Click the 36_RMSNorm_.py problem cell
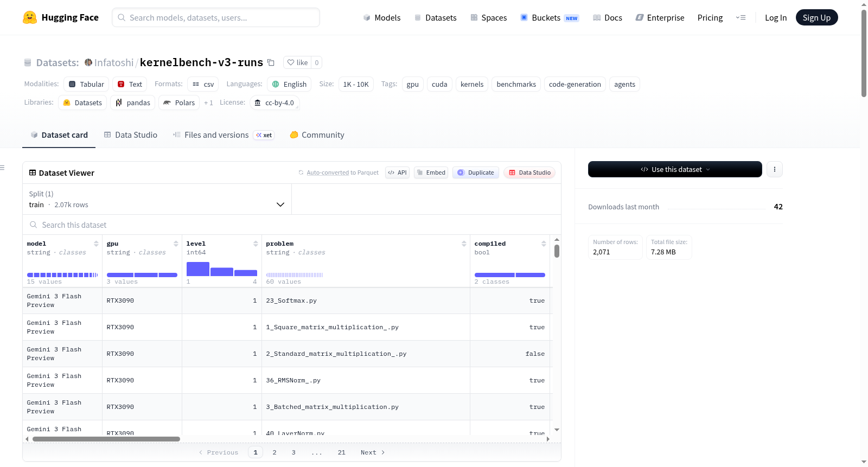 [366, 380]
